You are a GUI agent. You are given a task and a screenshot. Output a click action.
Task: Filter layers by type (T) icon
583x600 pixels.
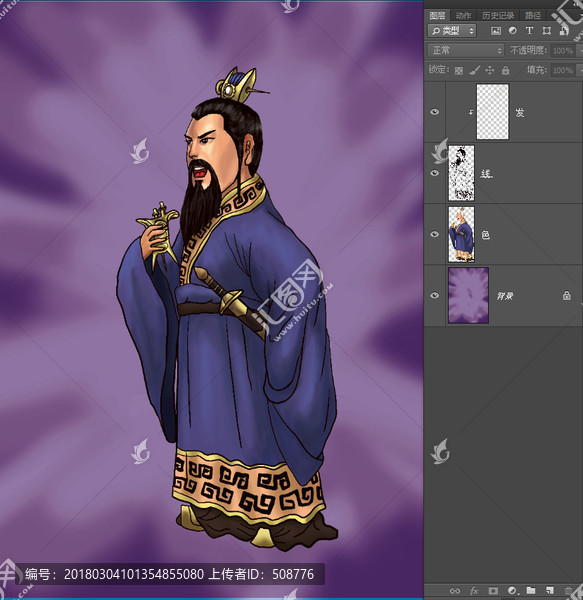529,31
